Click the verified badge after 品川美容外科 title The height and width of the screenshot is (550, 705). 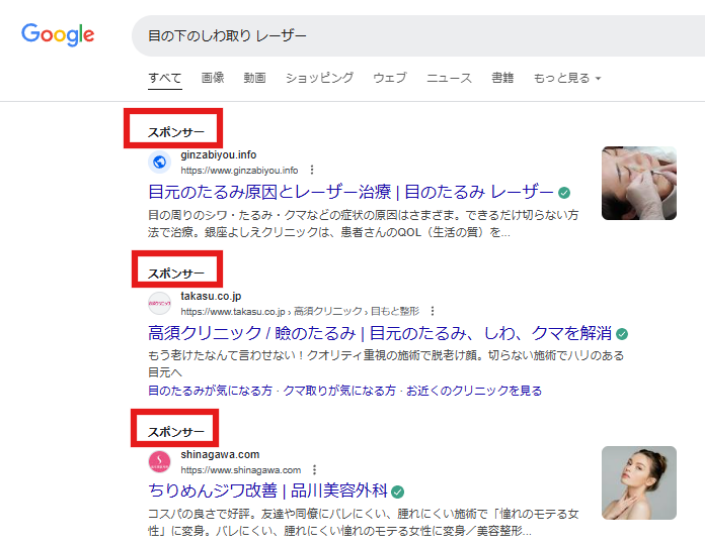coord(397,492)
